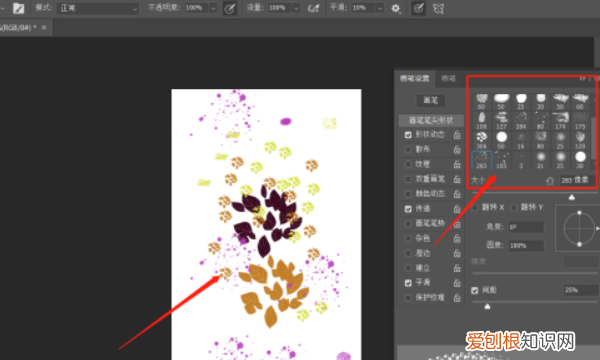This screenshot has width=600, height=360.
Task: Enable the 颜色动态 checkbox
Action: pyautogui.click(x=408, y=194)
